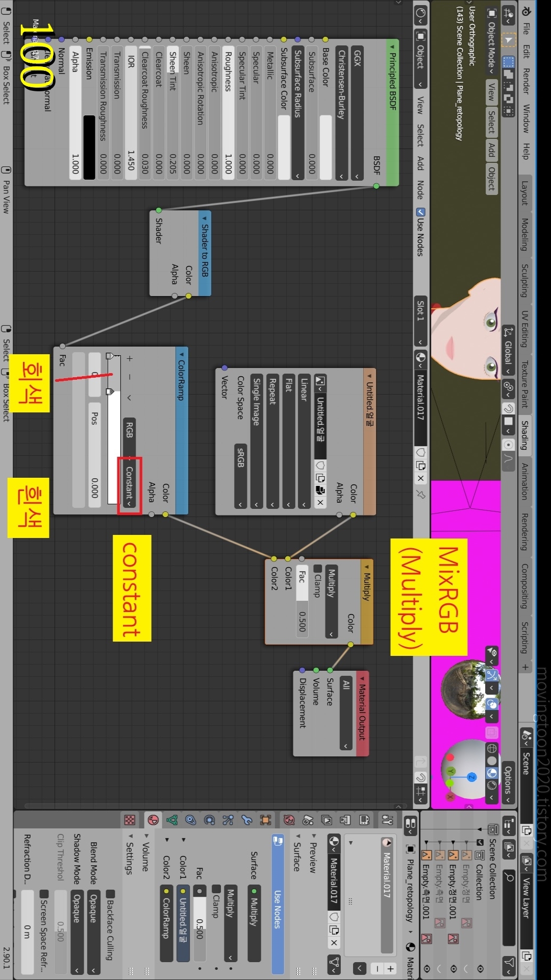Screen dimensions: 551x980
Task: Open the Physics properties tab icon
Action: [x=209, y=820]
